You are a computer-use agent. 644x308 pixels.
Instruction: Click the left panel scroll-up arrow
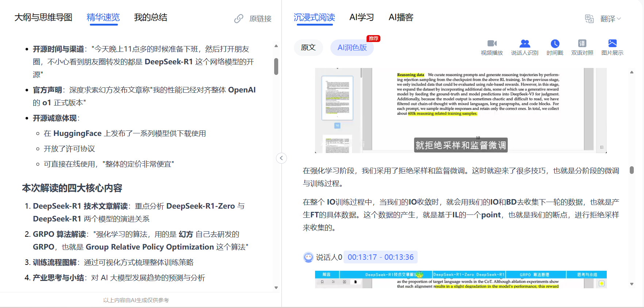276,46
